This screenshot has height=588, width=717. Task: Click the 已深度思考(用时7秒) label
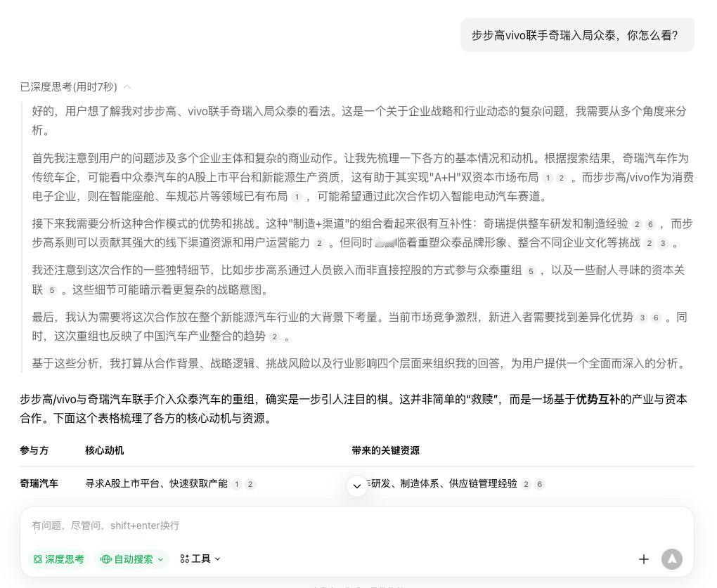click(x=69, y=87)
